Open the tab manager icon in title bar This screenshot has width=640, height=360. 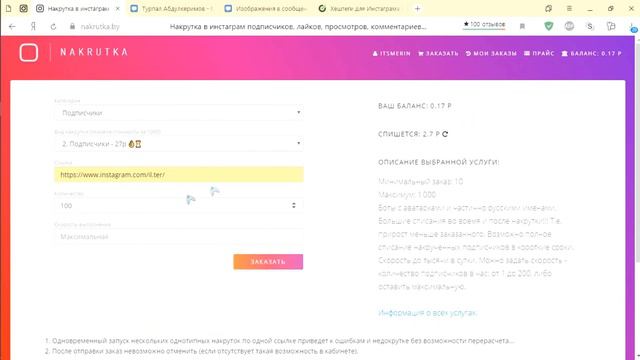548,9
